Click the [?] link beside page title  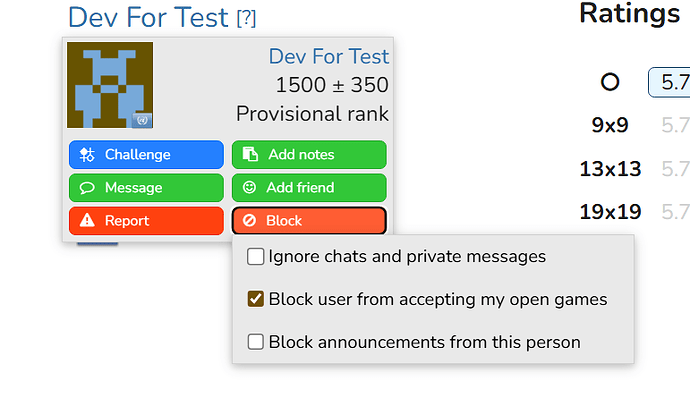[x=246, y=18]
